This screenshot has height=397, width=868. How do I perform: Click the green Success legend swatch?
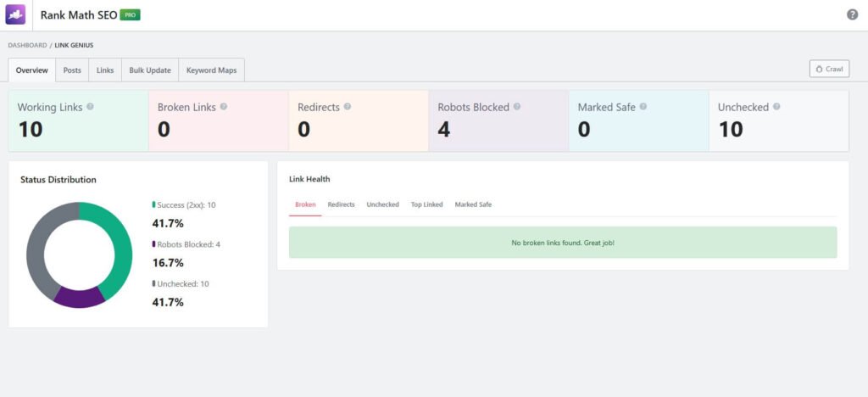pos(154,205)
